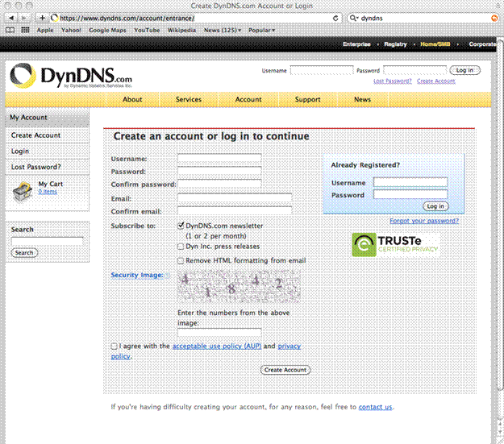Image resolution: width=504 pixels, height=444 pixels.
Task: Open the News navigation tab
Action: pos(363,100)
